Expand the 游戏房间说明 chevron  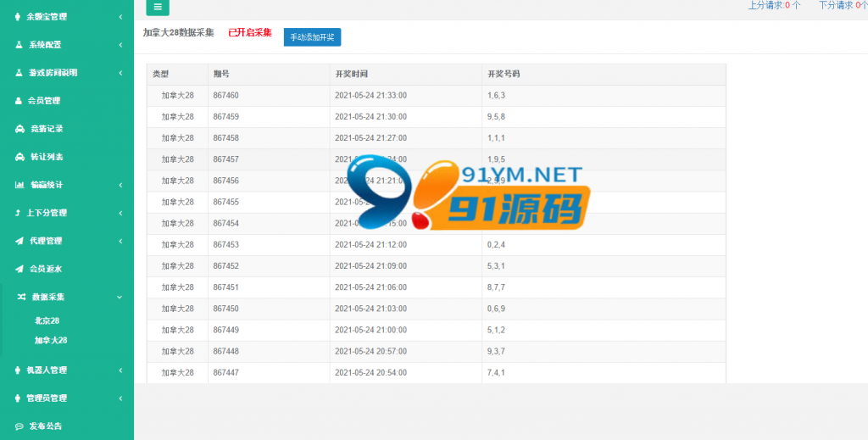120,73
